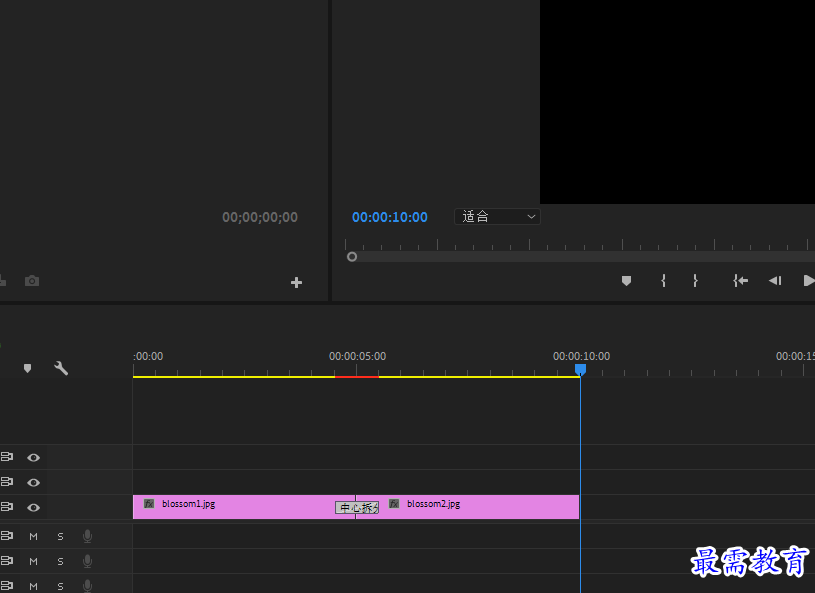This screenshot has height=593, width=815.
Task: Click the :00:00 start of timeline ruler
Action: 148,357
